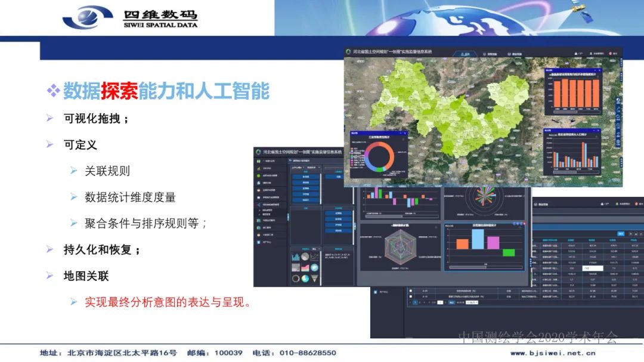The height and width of the screenshot is (362, 644).
Task: Select the bar chart visualization icon
Action: pyautogui.click(x=296, y=257)
